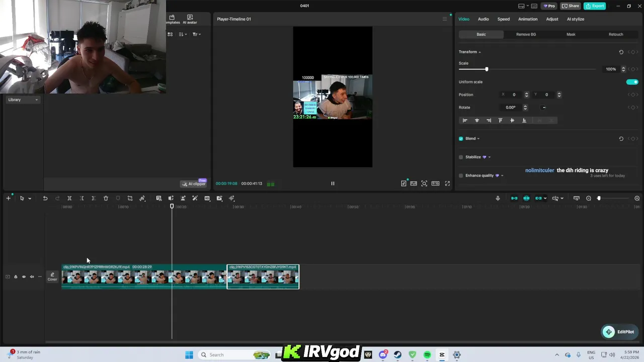Image resolution: width=644 pixels, height=362 pixels.
Task: Toggle main track magnet snapping
Action: click(x=514, y=199)
